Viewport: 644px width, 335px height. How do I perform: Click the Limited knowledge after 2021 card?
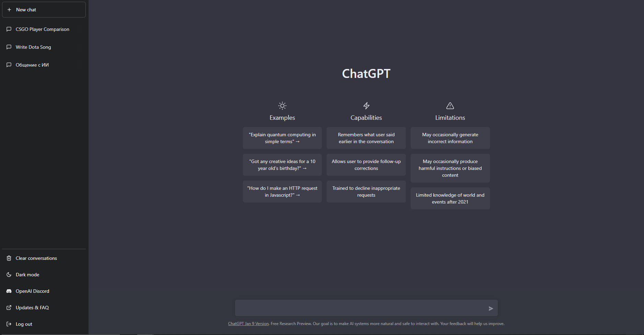[x=450, y=198]
